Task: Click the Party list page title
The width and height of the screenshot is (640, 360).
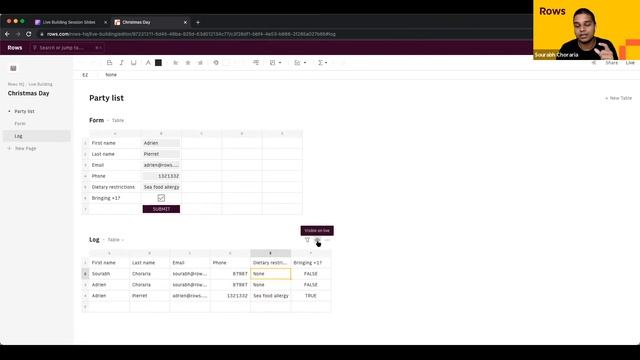Action: 107,98
